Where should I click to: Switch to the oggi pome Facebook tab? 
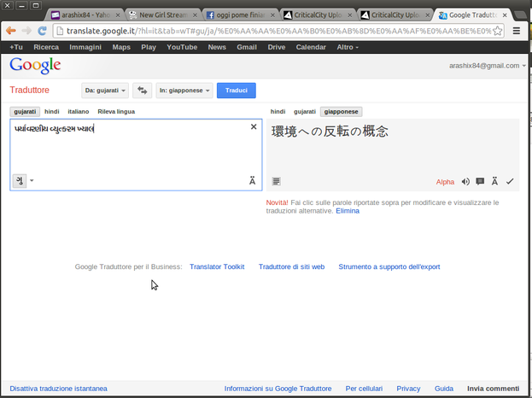click(x=240, y=15)
